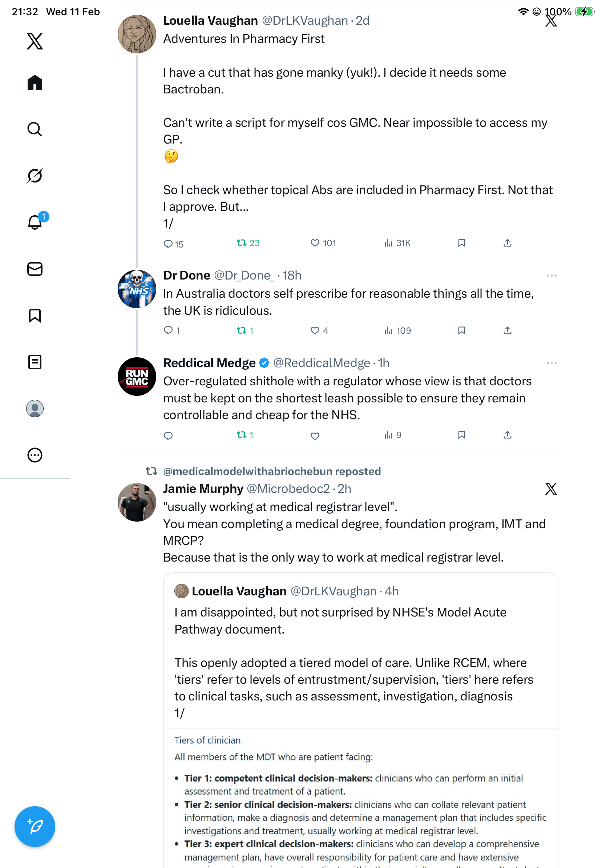The height and width of the screenshot is (868, 606).
Task: Share Louella Vaughan's Pharmacy First post
Action: [x=508, y=243]
